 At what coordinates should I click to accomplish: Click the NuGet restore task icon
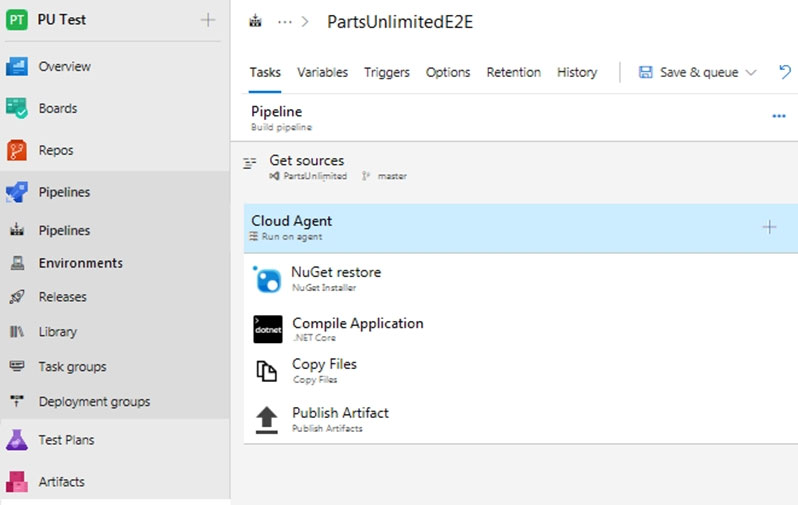[x=267, y=279]
